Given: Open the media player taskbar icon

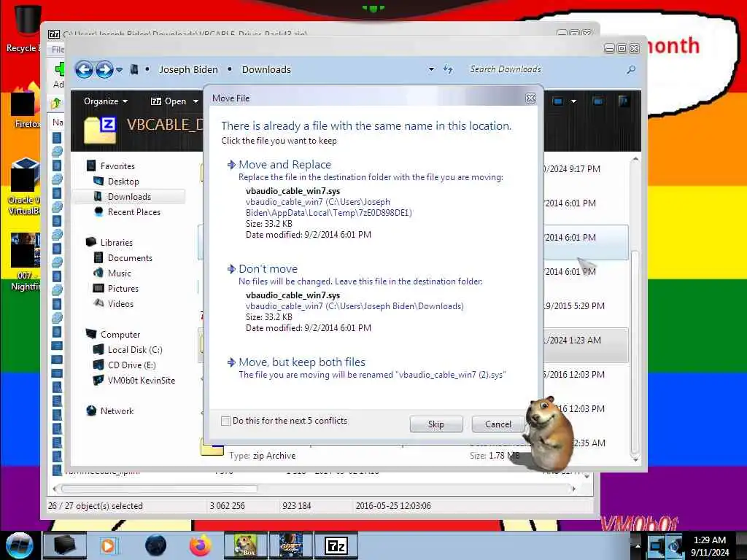Looking at the screenshot, I should [109, 545].
